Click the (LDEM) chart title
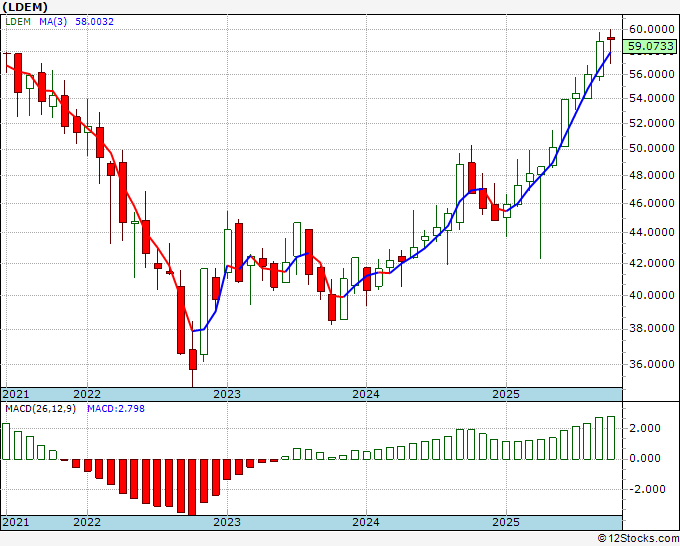Image resolution: width=680 pixels, height=546 pixels. click(25, 7)
